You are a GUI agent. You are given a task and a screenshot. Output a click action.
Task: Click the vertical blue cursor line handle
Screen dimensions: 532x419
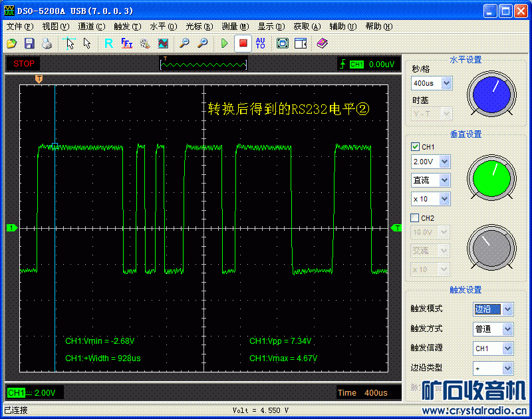click(55, 146)
